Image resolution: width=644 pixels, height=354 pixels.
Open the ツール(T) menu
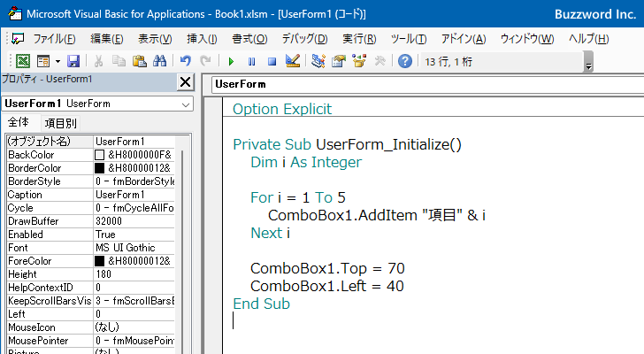[409, 39]
